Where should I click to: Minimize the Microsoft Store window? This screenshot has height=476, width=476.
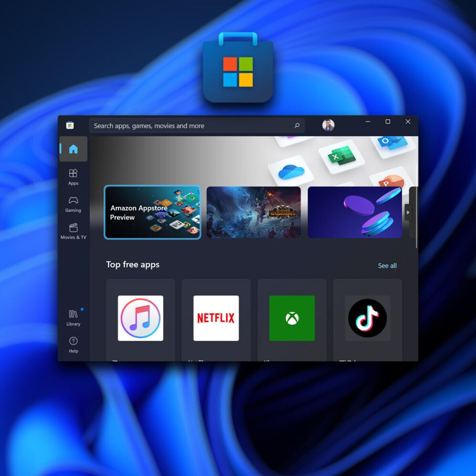point(368,122)
